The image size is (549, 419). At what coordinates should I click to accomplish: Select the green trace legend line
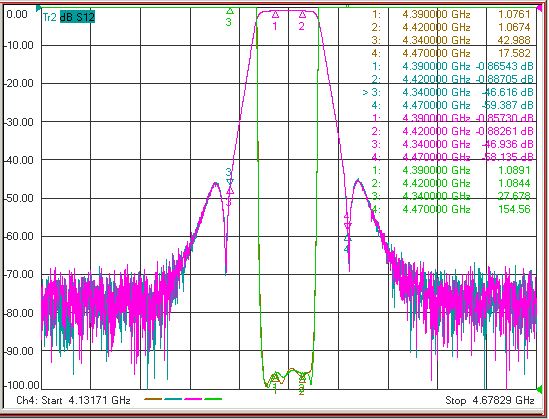[x=213, y=399]
